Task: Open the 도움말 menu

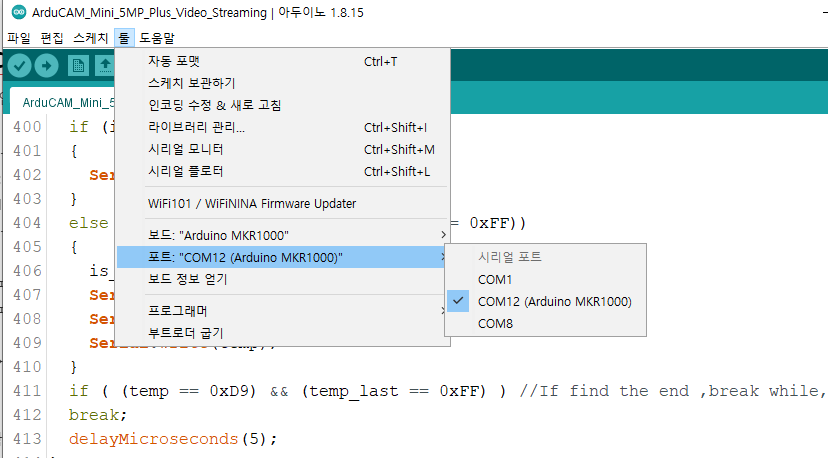Action: [157, 38]
